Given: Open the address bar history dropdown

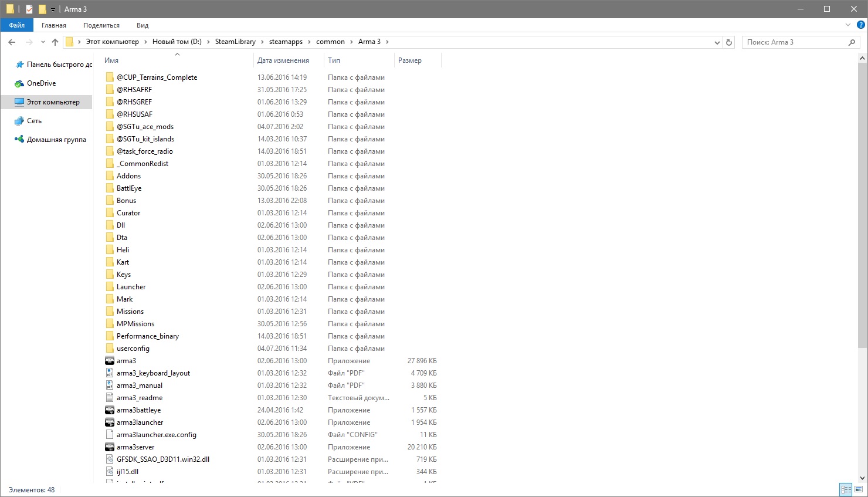Looking at the screenshot, I should point(717,42).
